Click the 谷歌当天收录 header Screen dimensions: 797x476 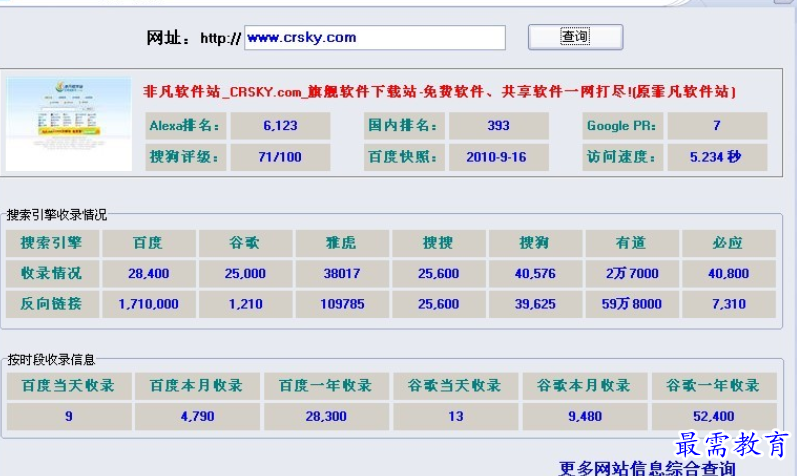tap(455, 386)
